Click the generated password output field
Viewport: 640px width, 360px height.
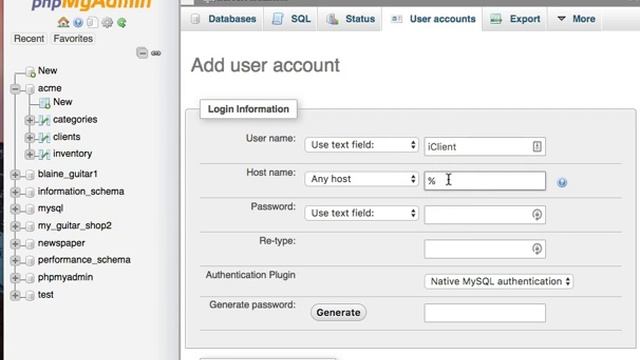point(484,313)
